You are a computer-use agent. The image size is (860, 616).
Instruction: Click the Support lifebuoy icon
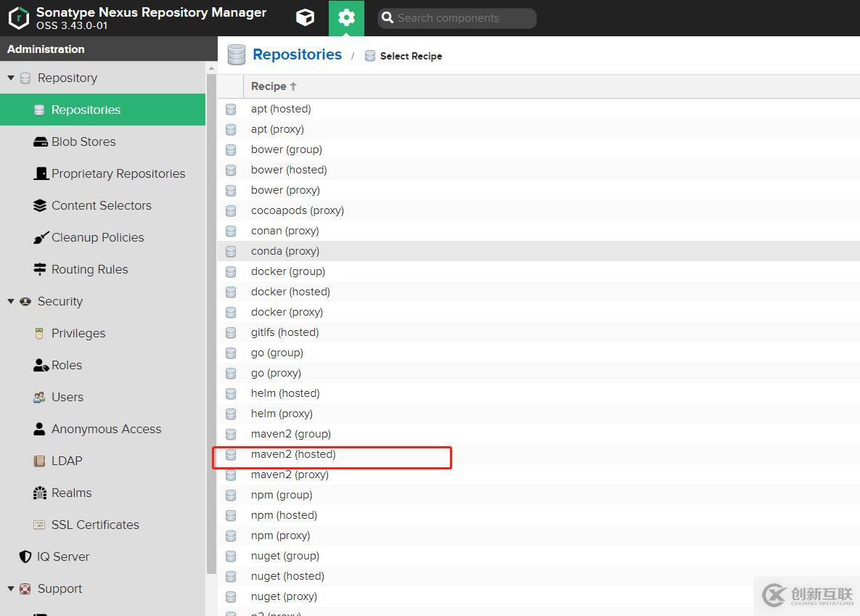(x=25, y=588)
